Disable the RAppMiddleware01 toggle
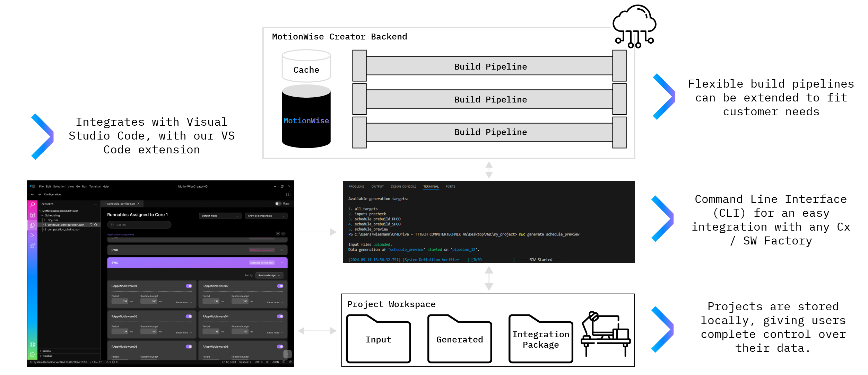The height and width of the screenshot is (375, 868). pos(189,286)
